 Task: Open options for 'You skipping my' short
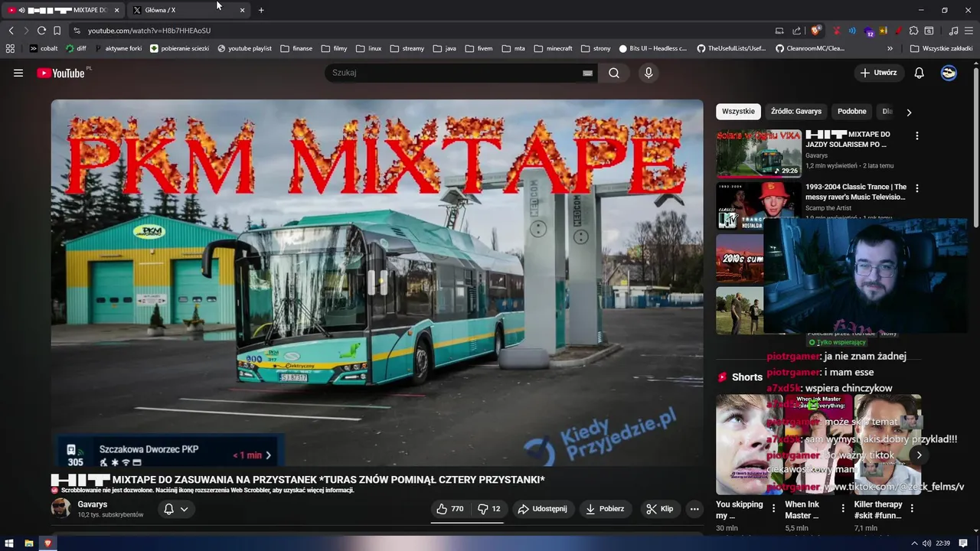(x=773, y=508)
